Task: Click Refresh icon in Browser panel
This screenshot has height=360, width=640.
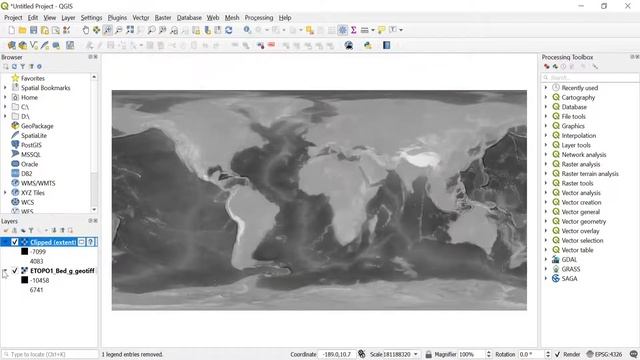Action: tap(14, 67)
